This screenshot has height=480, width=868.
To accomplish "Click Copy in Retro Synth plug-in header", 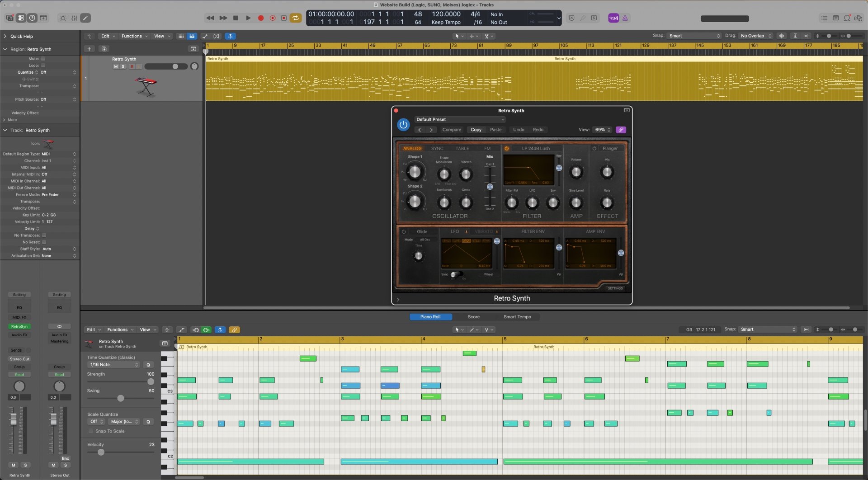I will [x=476, y=130].
